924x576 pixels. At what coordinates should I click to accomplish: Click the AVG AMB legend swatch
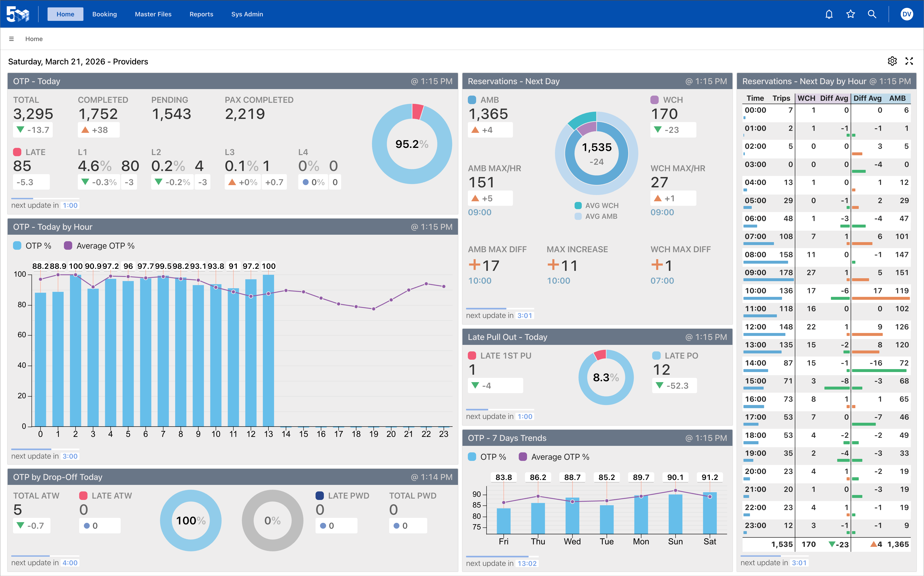(x=578, y=216)
